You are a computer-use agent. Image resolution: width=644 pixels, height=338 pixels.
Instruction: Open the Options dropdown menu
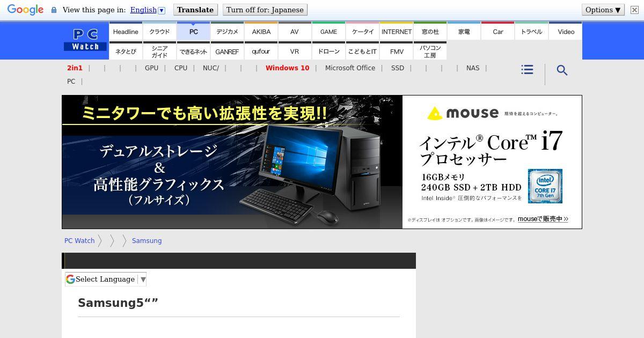603,10
